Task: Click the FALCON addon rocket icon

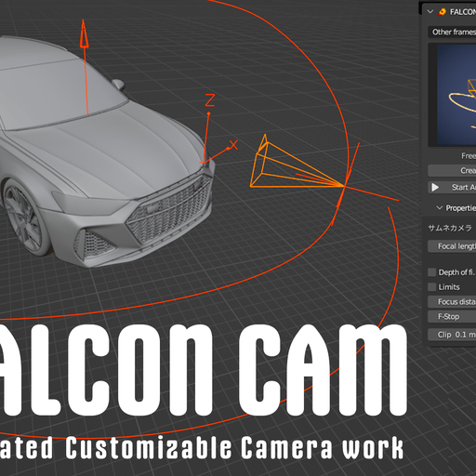Action: point(443,12)
